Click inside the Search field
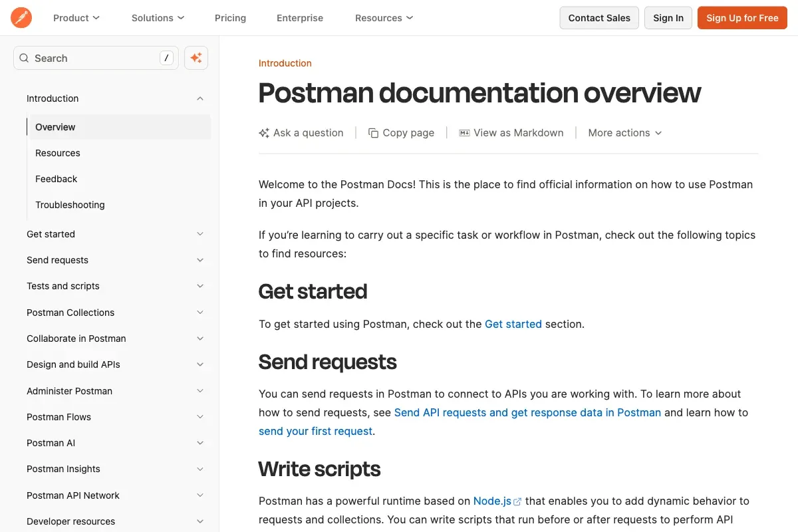 [86, 59]
